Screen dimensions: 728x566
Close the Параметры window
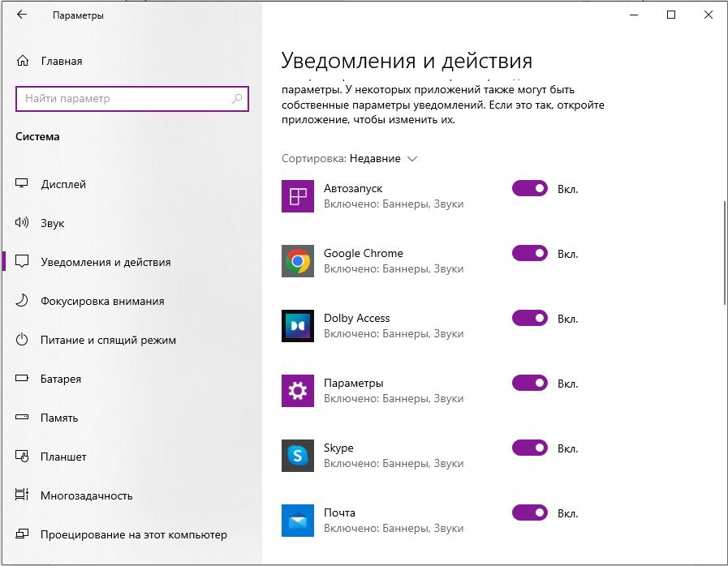pos(708,15)
